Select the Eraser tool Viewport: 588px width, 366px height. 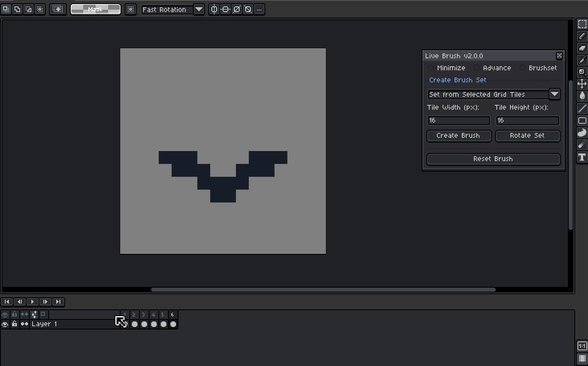pyautogui.click(x=582, y=48)
